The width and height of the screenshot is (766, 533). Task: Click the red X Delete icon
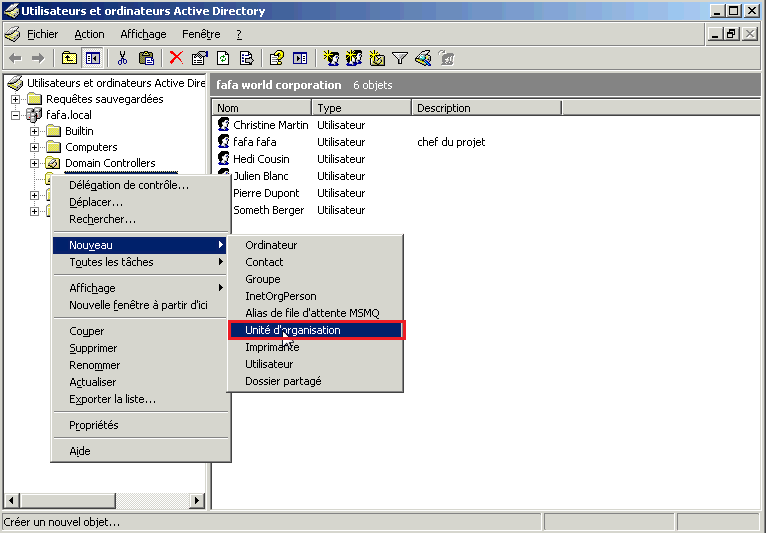tap(176, 58)
